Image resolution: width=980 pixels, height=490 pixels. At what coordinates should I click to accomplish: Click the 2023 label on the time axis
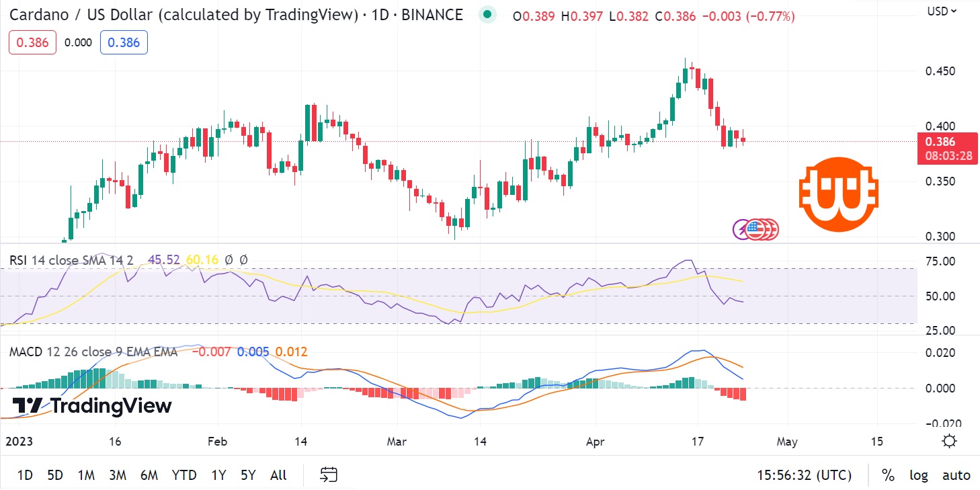point(17,442)
